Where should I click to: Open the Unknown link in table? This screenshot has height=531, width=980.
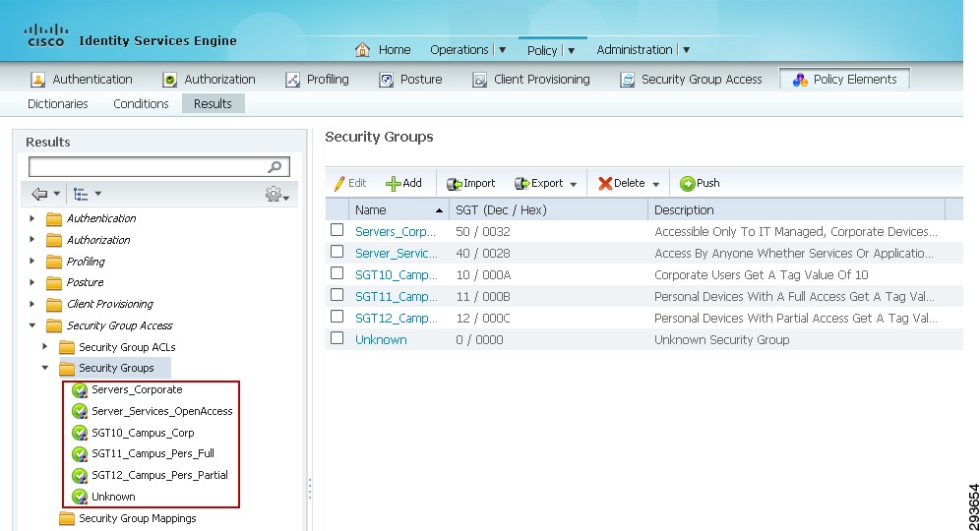point(381,340)
